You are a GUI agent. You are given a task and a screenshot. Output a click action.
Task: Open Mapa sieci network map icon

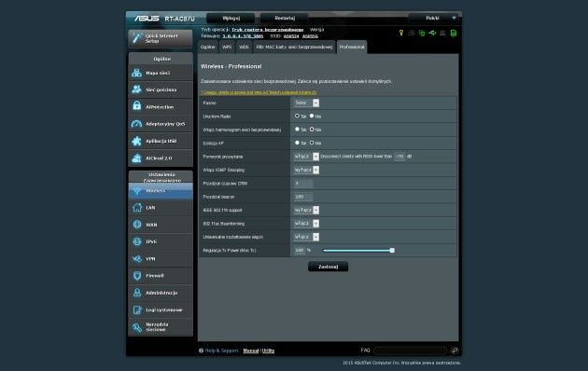coord(137,73)
